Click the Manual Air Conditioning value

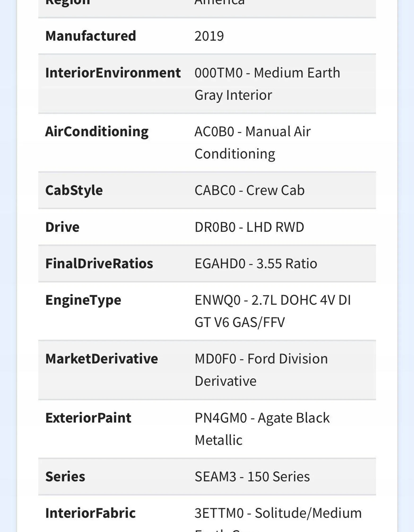click(x=253, y=143)
